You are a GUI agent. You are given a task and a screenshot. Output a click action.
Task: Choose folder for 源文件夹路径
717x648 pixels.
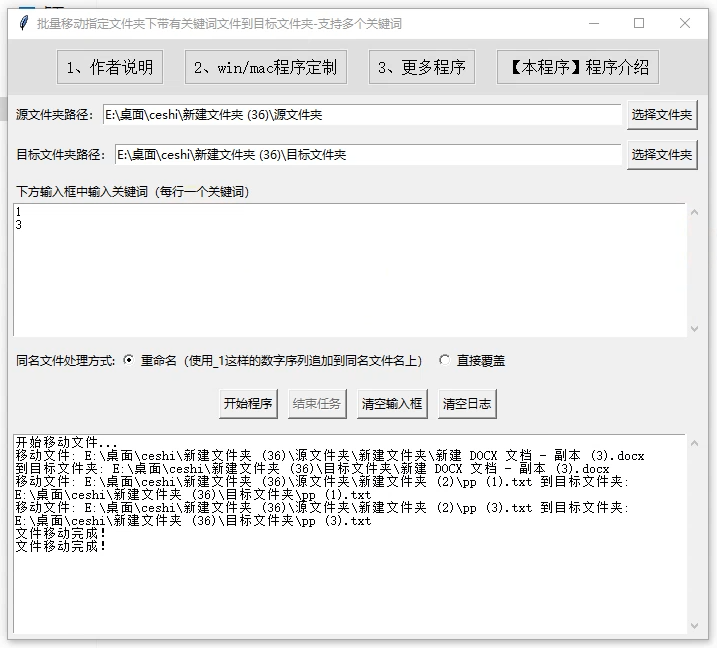(662, 115)
